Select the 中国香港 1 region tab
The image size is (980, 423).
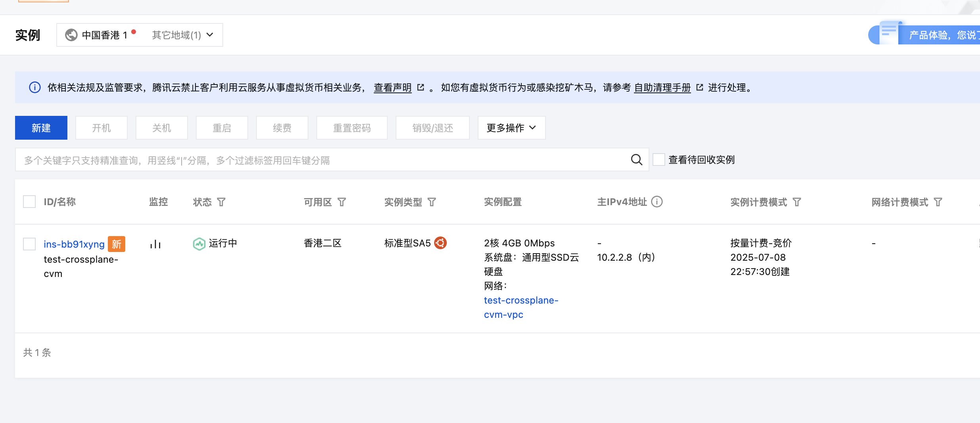105,35
